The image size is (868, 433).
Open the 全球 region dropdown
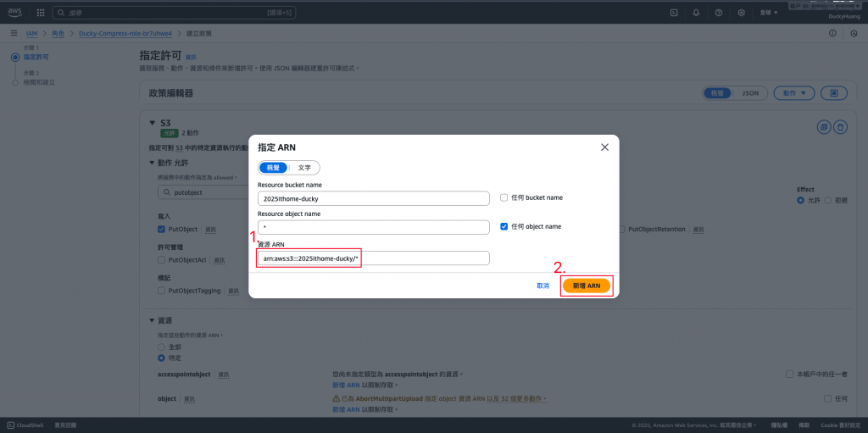click(x=768, y=12)
